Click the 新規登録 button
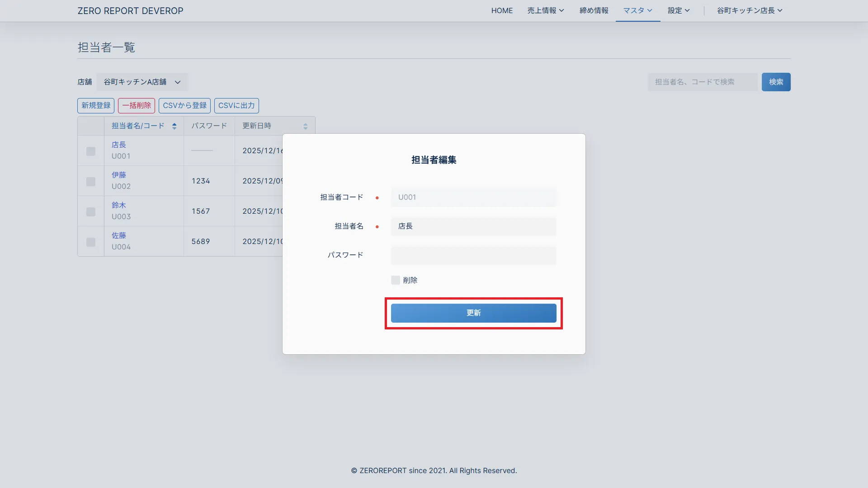 pos(96,105)
